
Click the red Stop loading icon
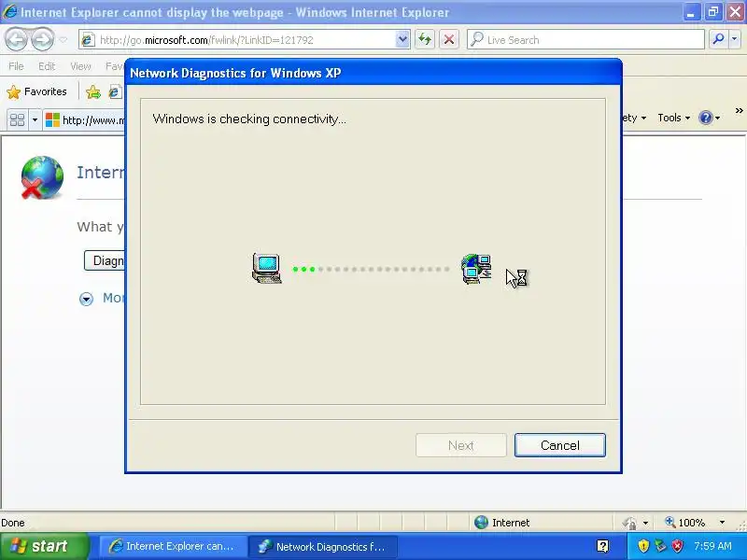449,39
